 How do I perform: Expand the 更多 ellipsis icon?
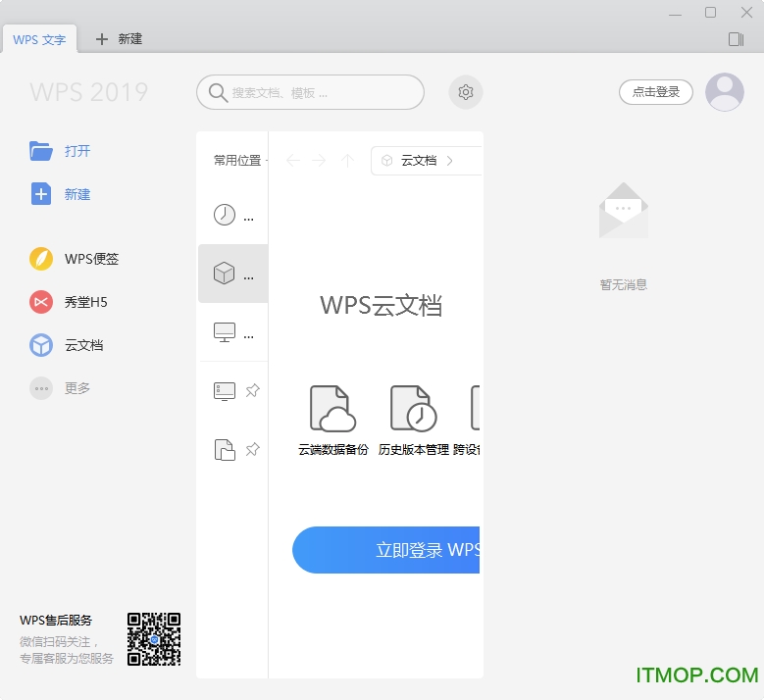coord(41,388)
